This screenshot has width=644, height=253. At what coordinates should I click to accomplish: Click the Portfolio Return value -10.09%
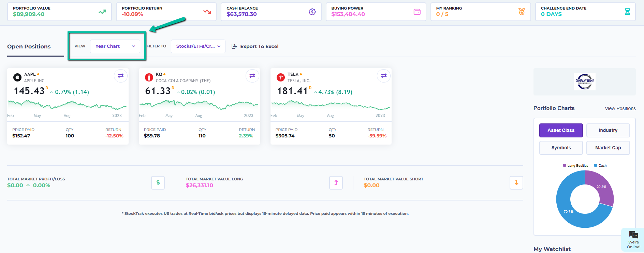click(x=132, y=14)
